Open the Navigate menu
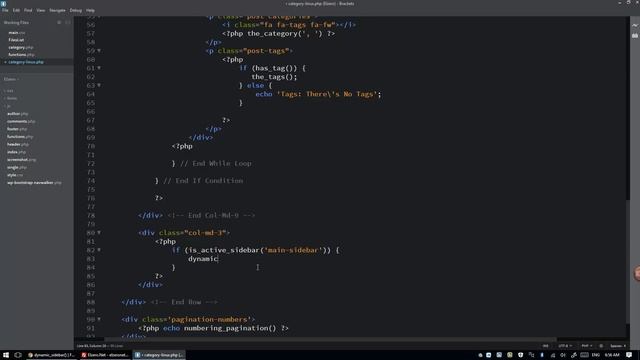 click(x=58, y=10)
